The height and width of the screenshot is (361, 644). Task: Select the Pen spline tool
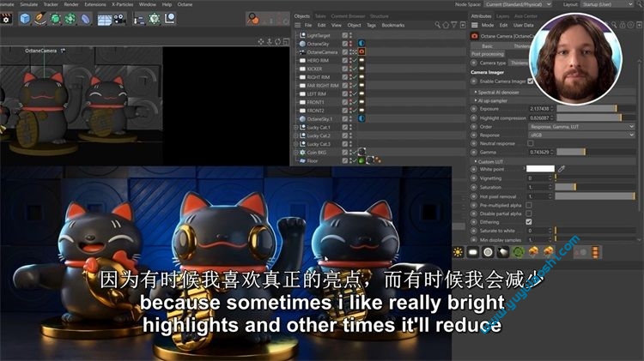pos(39,19)
